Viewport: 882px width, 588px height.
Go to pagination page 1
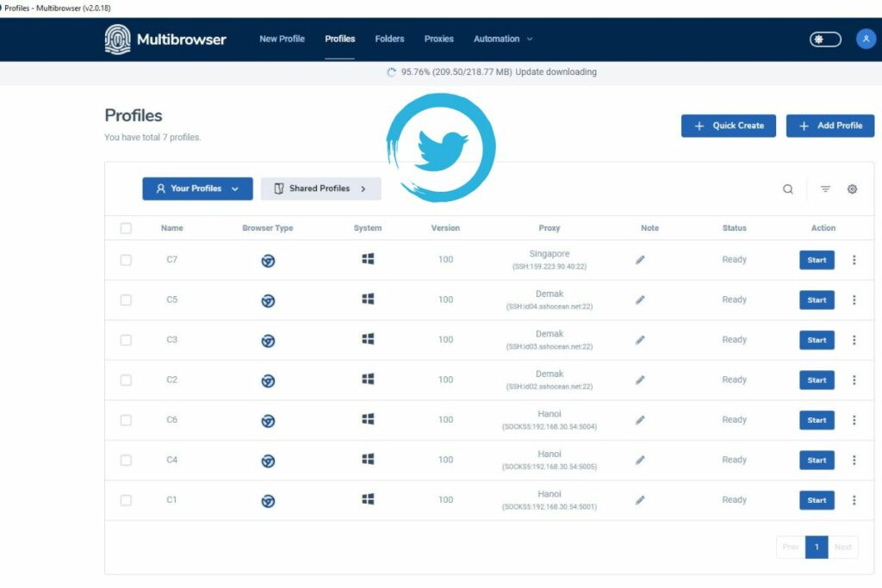tap(817, 547)
